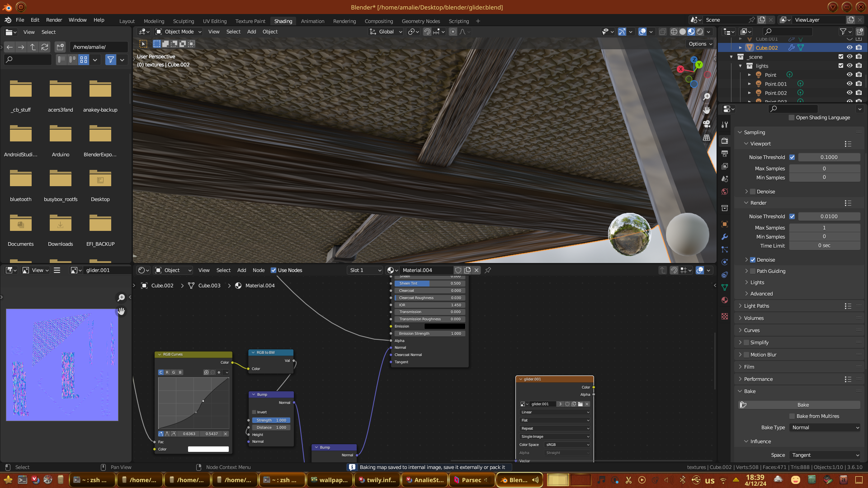The height and width of the screenshot is (488, 868).
Task: Toggle the Use Nodes checkbox
Action: point(274,270)
